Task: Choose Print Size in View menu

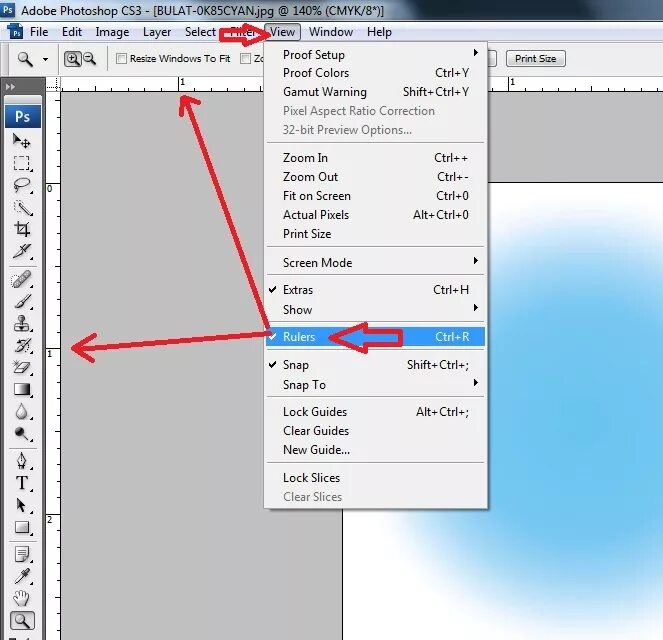Action: tap(375, 234)
